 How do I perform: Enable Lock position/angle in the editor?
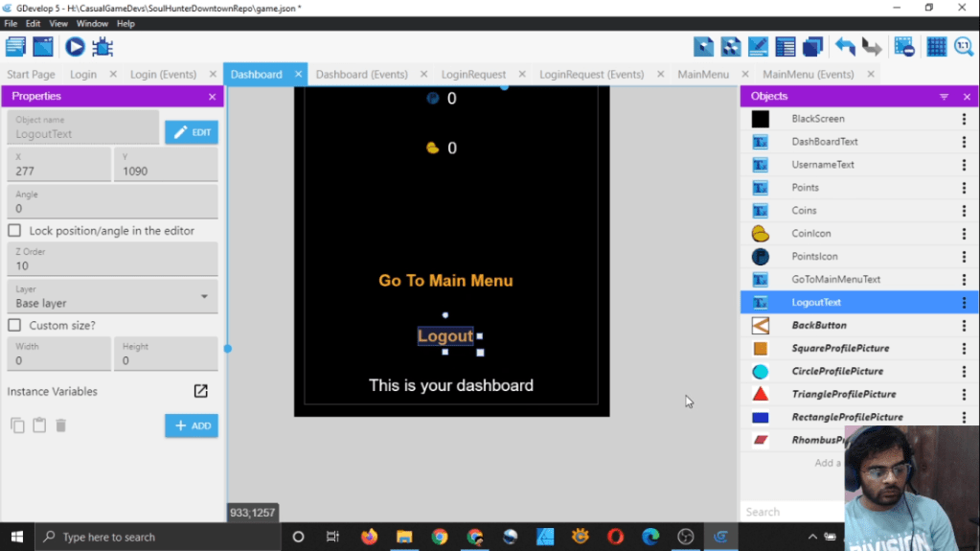point(14,231)
